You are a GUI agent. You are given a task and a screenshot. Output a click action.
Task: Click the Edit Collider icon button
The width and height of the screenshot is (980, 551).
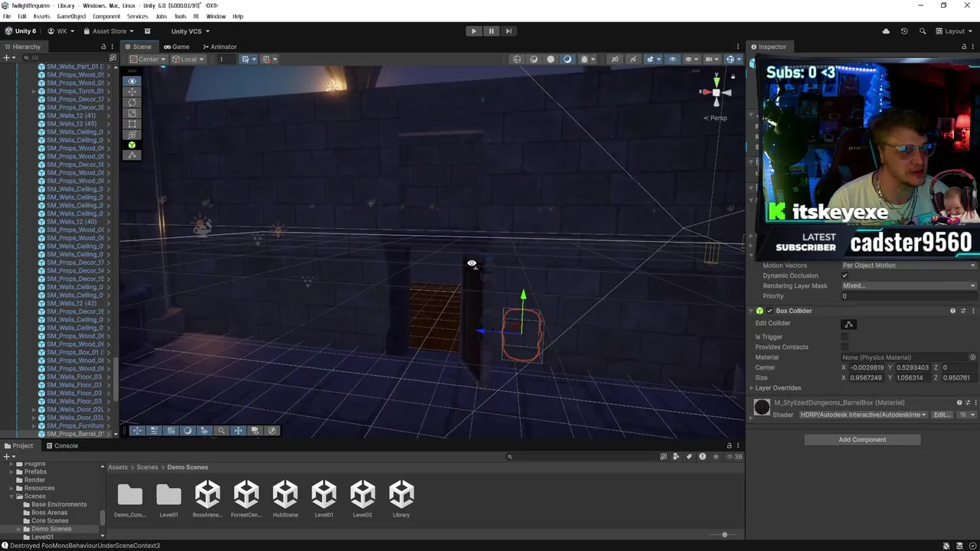tap(848, 324)
